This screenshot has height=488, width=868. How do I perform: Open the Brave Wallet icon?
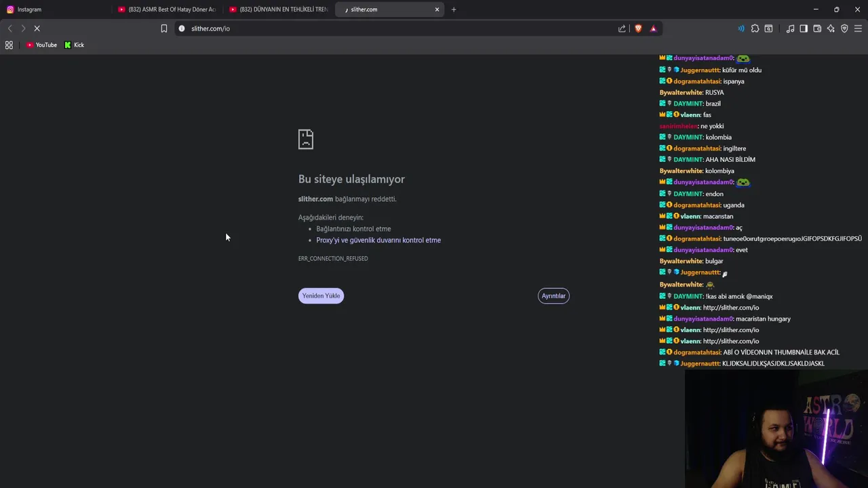pos(817,28)
